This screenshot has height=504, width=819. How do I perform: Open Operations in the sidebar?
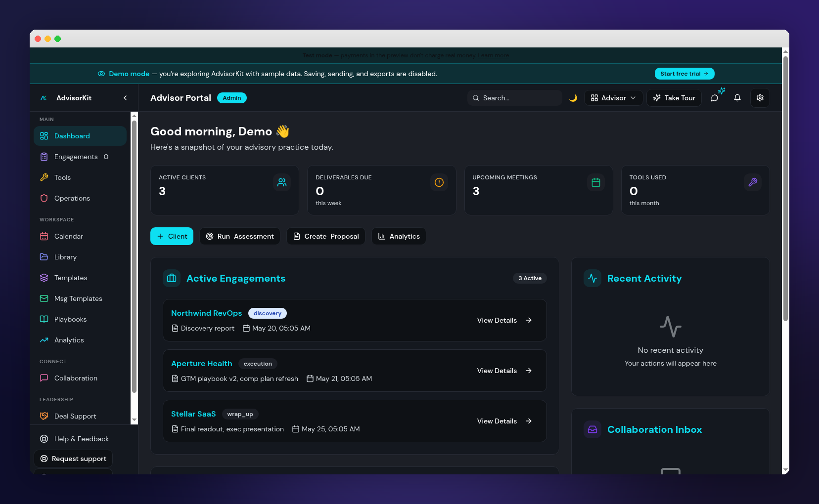click(80, 198)
